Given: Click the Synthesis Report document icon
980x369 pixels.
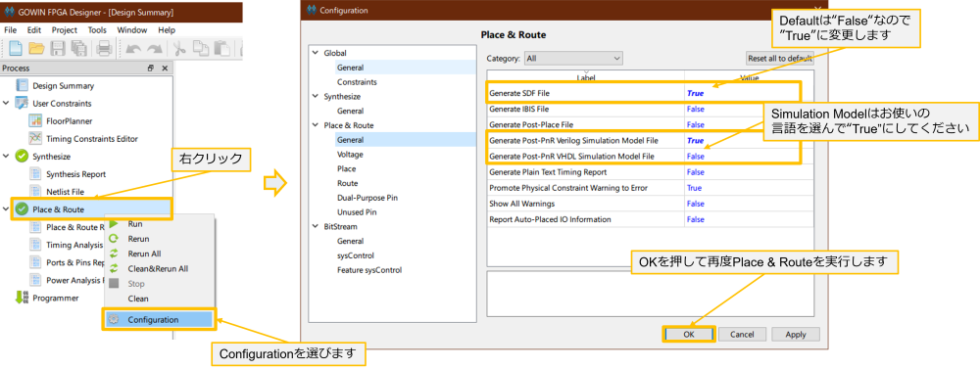Looking at the screenshot, I should [x=35, y=174].
